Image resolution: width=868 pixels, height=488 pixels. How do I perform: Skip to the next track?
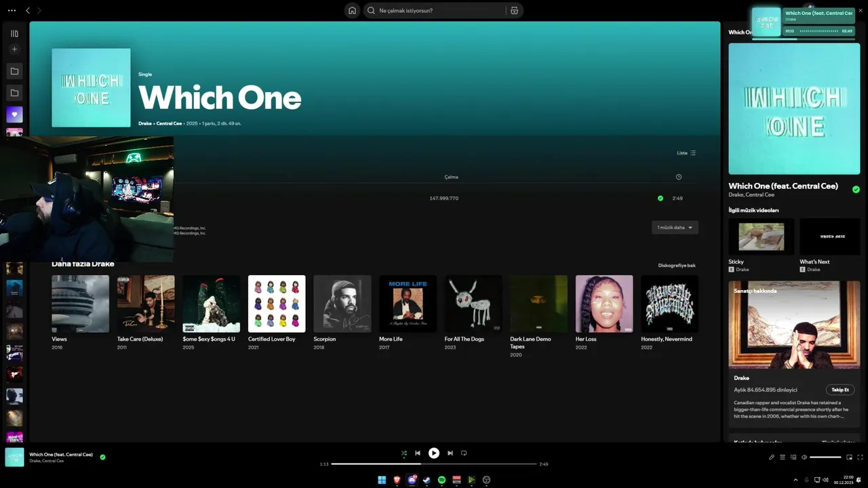pos(450,453)
